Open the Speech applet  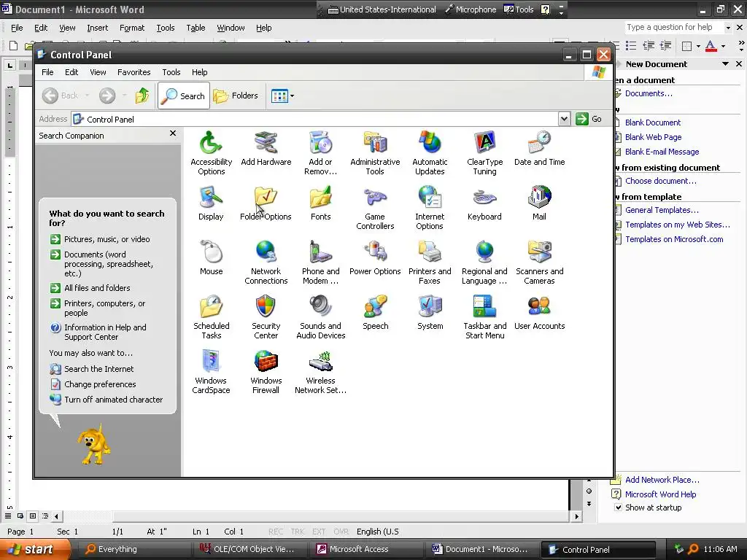point(375,313)
